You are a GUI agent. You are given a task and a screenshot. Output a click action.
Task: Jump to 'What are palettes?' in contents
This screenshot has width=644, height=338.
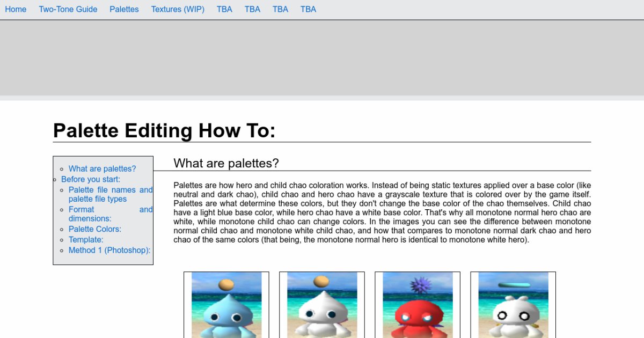[102, 168]
